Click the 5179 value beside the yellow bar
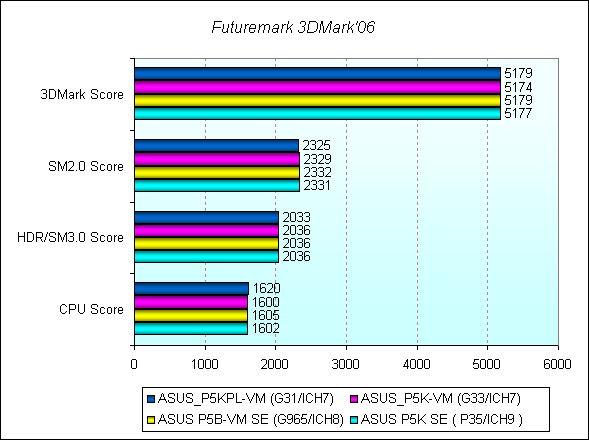 pyautogui.click(x=518, y=100)
